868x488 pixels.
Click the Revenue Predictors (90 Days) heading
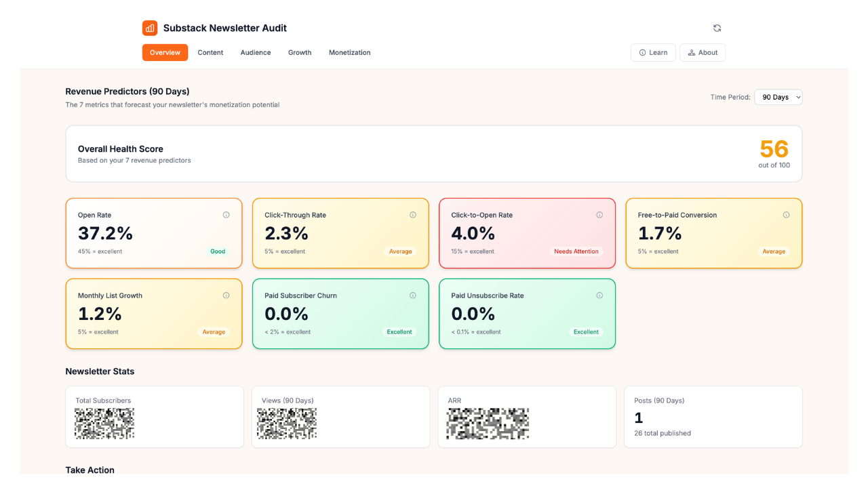[x=127, y=91]
